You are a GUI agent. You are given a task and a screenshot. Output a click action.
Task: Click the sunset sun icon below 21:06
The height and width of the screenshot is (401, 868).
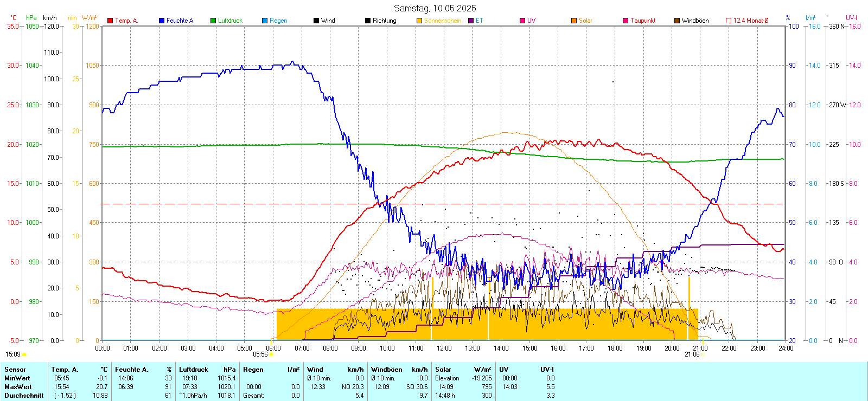point(704,341)
